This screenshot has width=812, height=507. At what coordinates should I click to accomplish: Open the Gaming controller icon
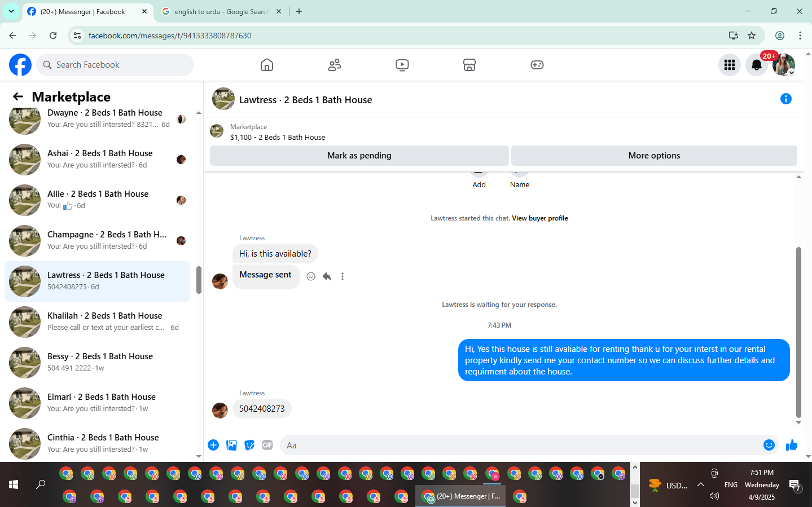coord(537,65)
